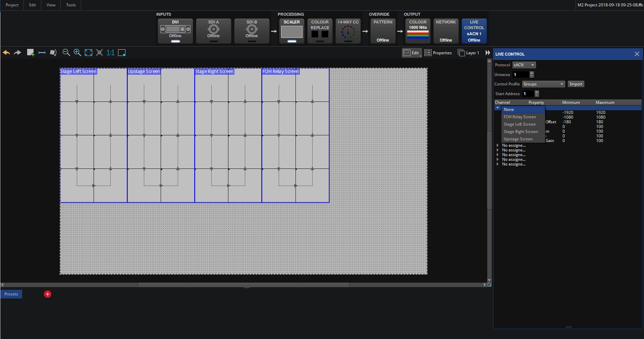Open the Layer 1 selector
This screenshot has width=644, height=339.
point(468,53)
